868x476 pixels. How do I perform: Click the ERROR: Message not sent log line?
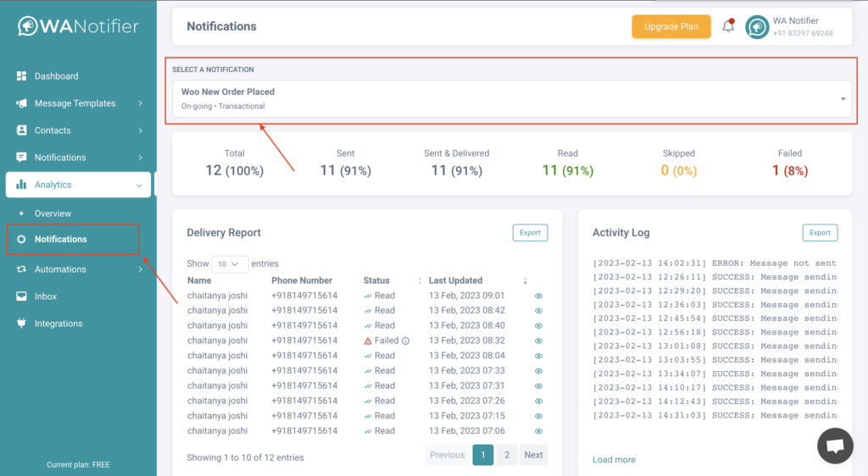pyautogui.click(x=715, y=263)
